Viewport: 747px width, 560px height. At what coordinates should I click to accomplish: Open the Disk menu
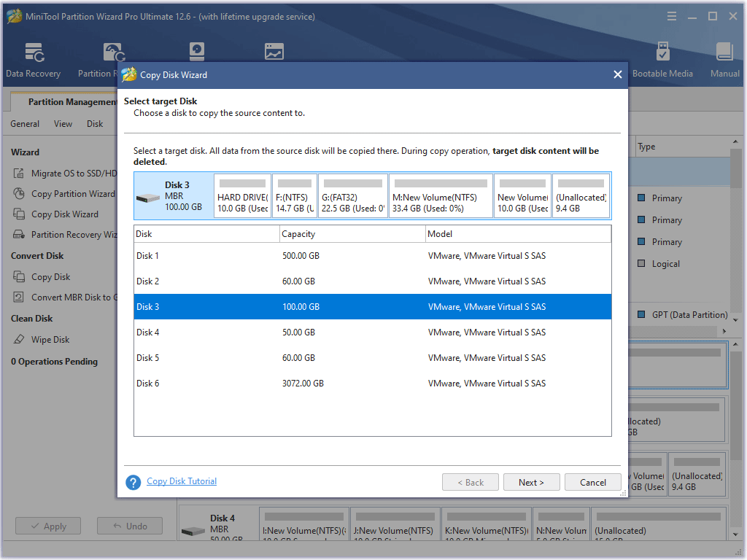(x=95, y=124)
